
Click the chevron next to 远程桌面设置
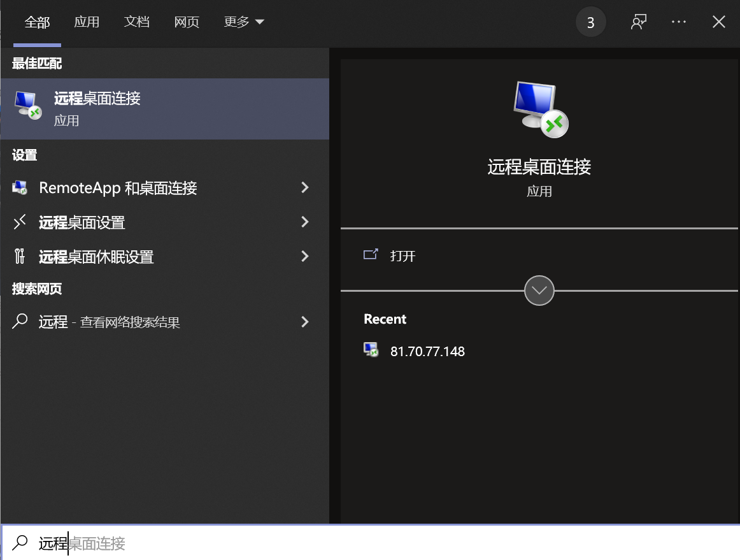click(x=305, y=222)
